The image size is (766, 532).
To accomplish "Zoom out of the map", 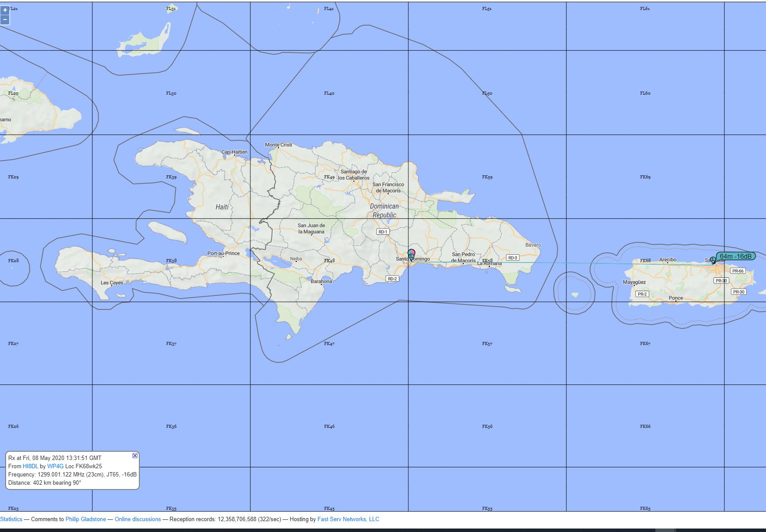I will (x=5, y=20).
